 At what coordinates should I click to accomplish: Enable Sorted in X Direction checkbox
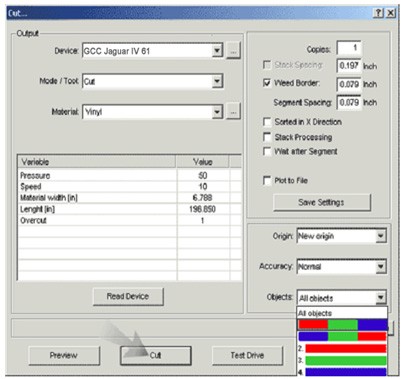click(x=267, y=122)
